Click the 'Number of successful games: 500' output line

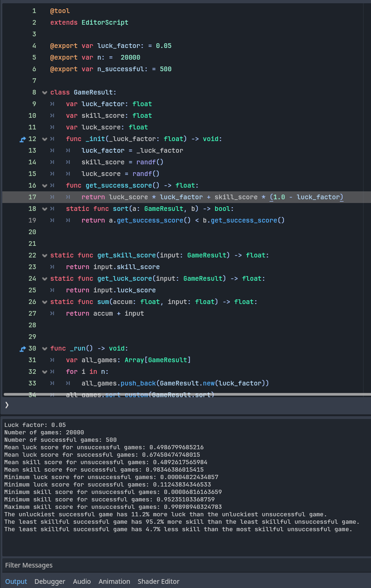pos(61,439)
